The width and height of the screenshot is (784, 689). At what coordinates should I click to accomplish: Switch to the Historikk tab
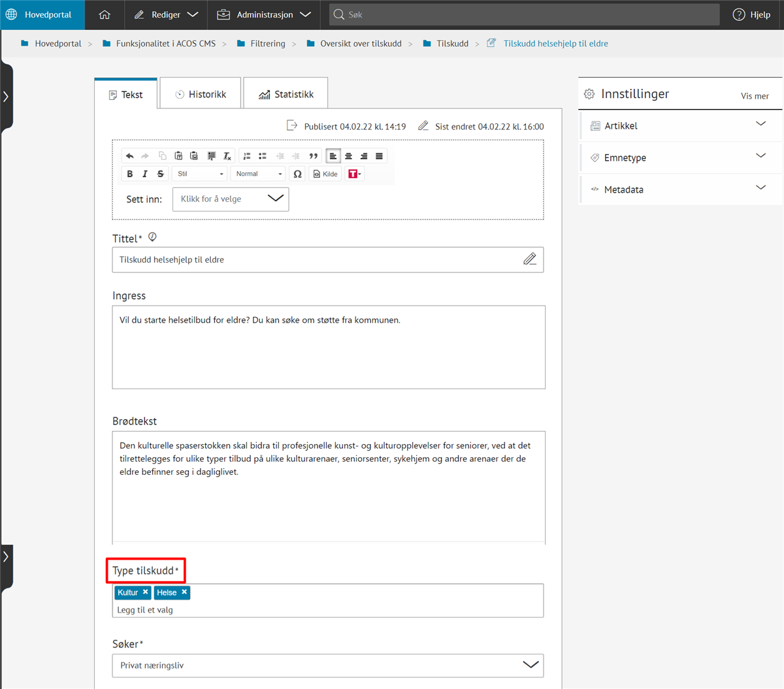[201, 94]
